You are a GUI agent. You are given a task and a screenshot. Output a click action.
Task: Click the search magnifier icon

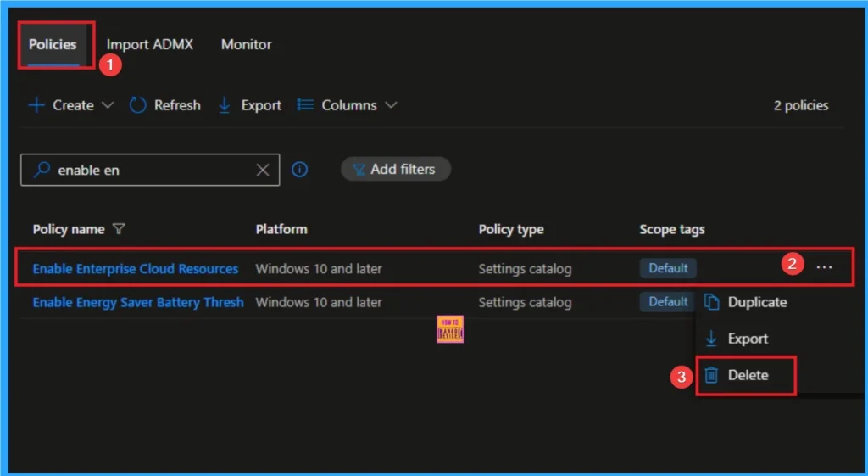tap(42, 170)
